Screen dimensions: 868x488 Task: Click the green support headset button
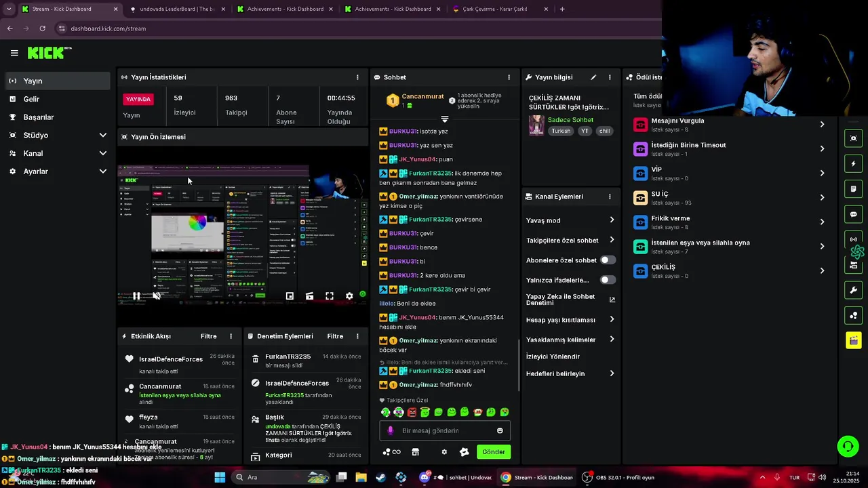pos(848,446)
